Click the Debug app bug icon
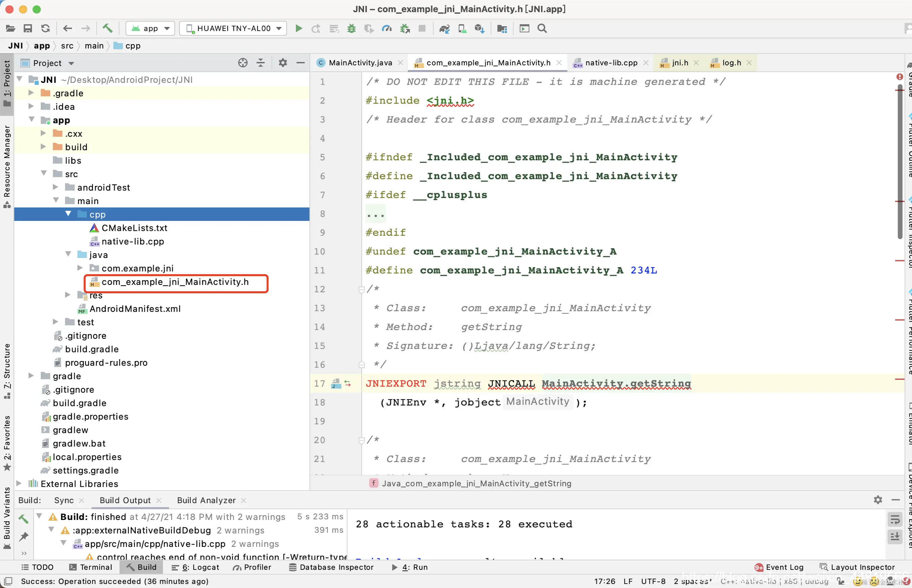 coord(351,28)
